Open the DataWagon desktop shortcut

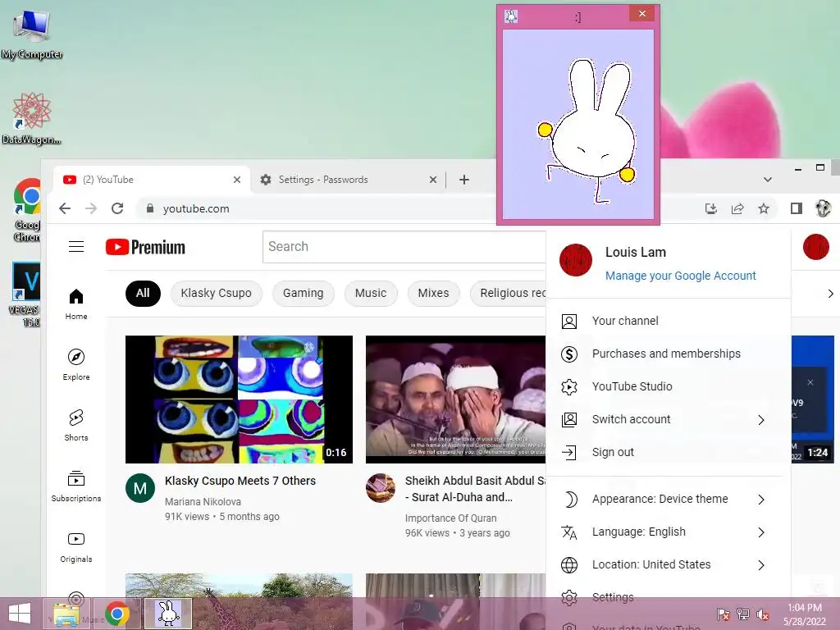click(x=32, y=119)
